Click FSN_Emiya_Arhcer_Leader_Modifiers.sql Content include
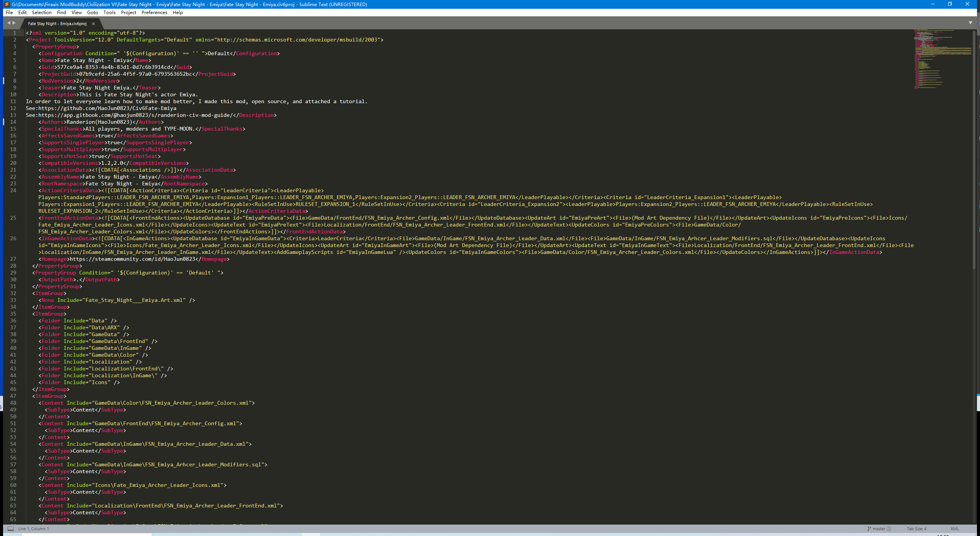This screenshot has height=536, width=980. [x=153, y=464]
